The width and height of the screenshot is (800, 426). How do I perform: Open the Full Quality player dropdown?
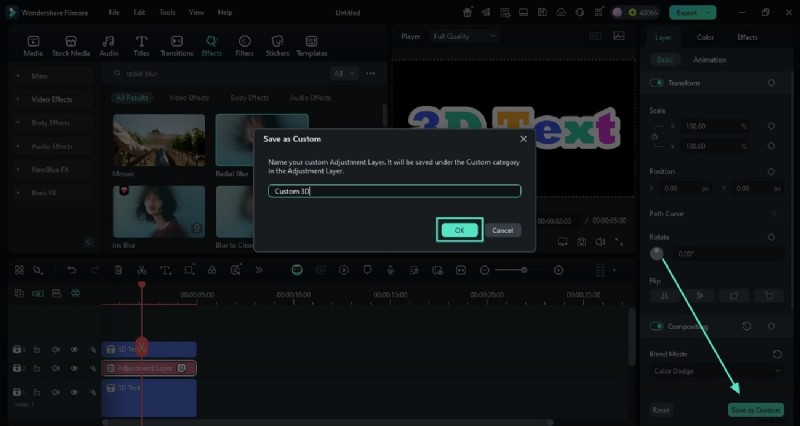click(x=464, y=36)
